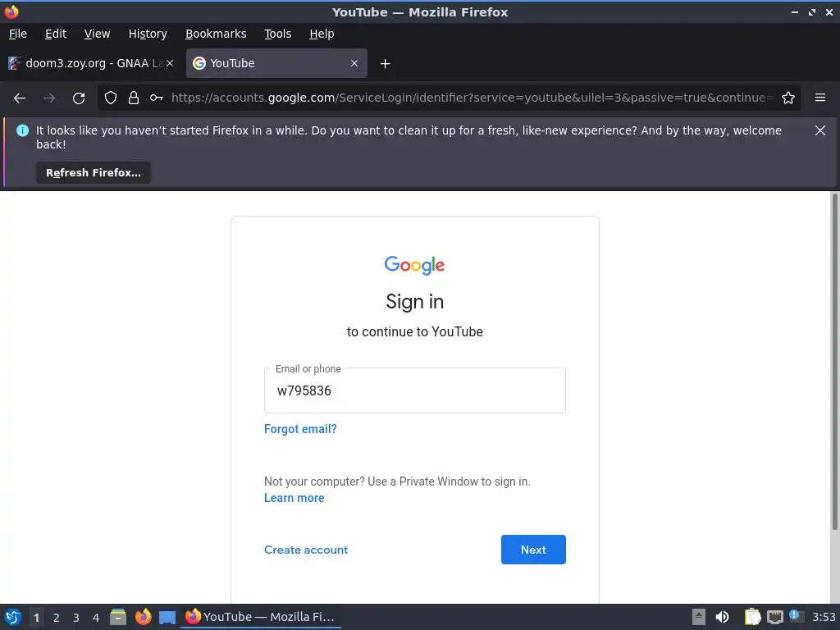Viewport: 840px width, 630px height.
Task: Open the Tools menu
Action: coord(277,34)
